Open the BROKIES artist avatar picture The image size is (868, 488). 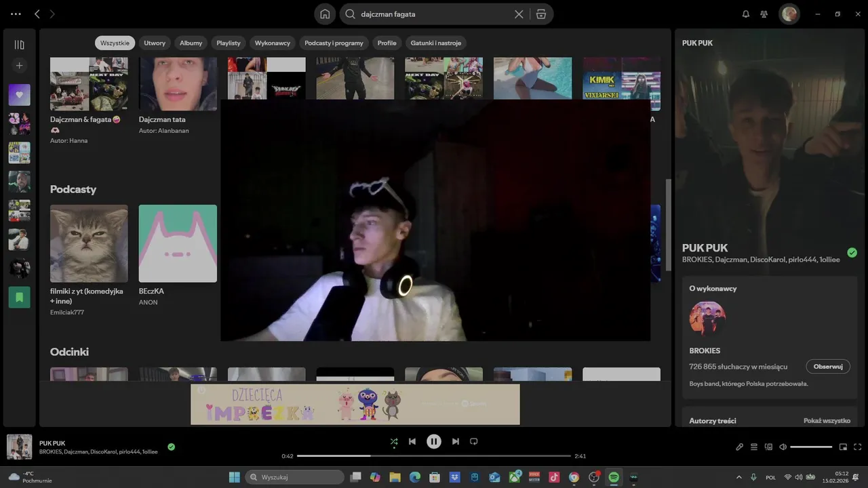coord(707,319)
